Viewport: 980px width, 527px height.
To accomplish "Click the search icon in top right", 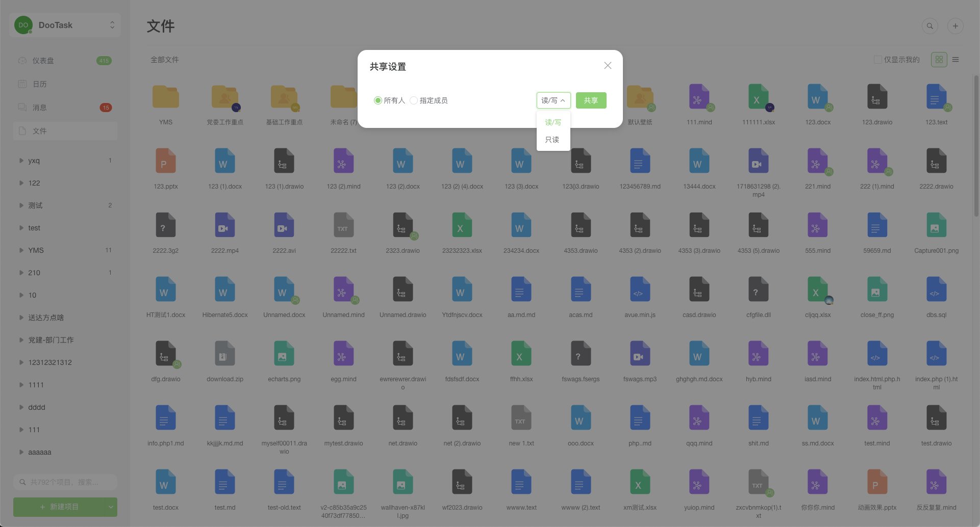I will (929, 26).
